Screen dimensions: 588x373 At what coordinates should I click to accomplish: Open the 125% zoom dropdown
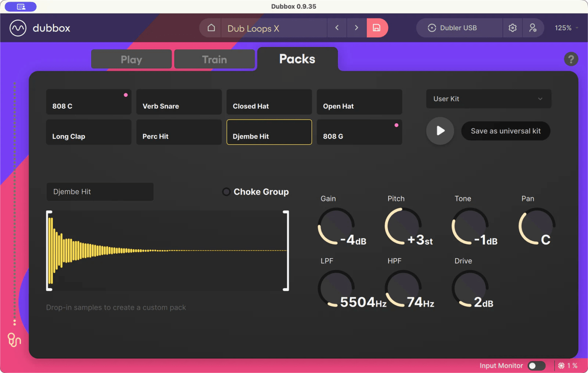(567, 28)
